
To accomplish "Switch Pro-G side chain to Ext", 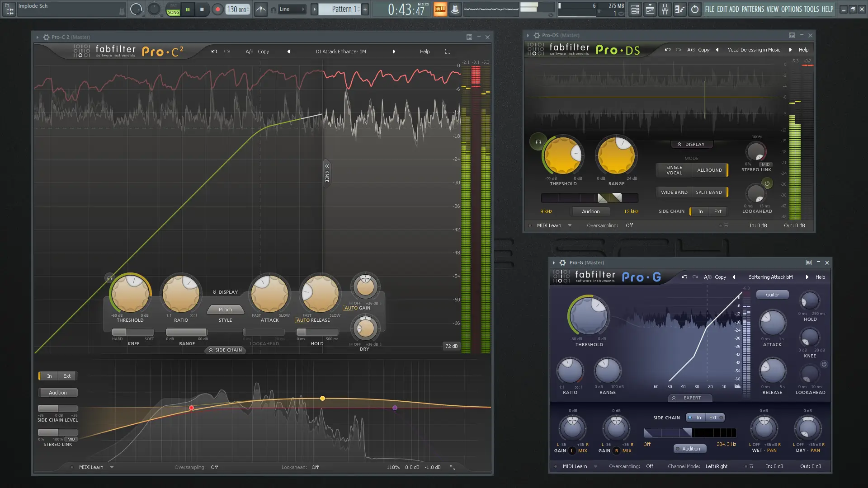I will click(x=713, y=418).
